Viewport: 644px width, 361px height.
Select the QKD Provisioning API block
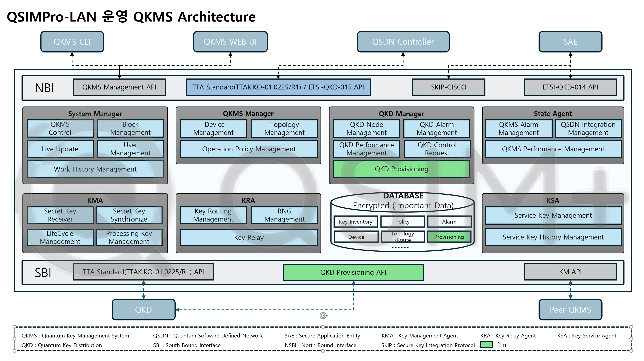(x=353, y=272)
